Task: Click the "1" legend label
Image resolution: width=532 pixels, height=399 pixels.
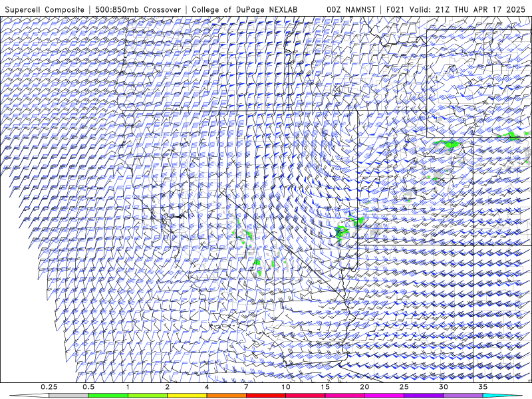Action: 128,387
